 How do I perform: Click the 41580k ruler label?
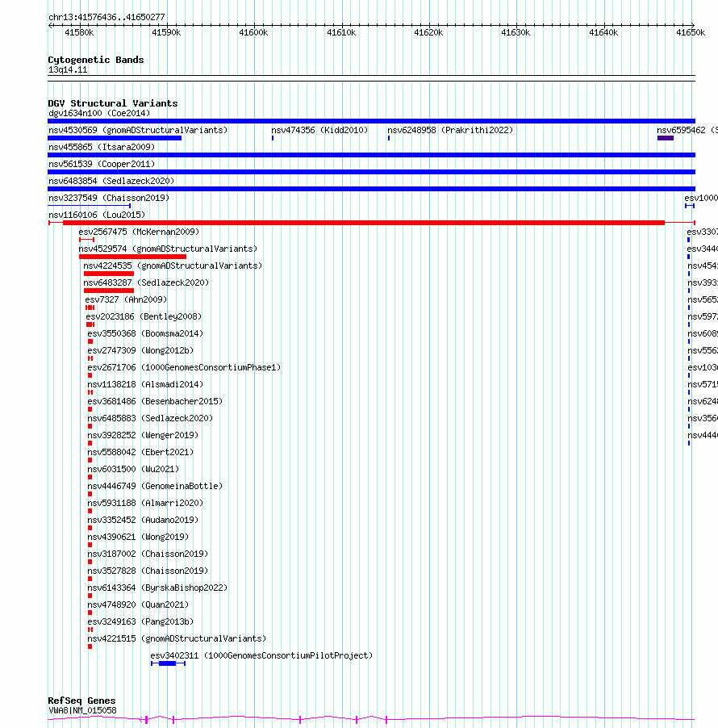click(79, 32)
